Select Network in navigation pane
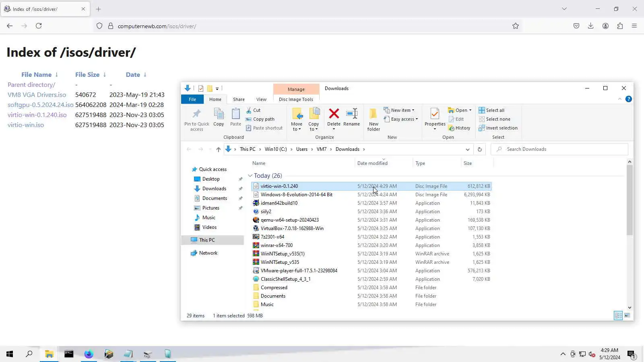 pos(208,253)
